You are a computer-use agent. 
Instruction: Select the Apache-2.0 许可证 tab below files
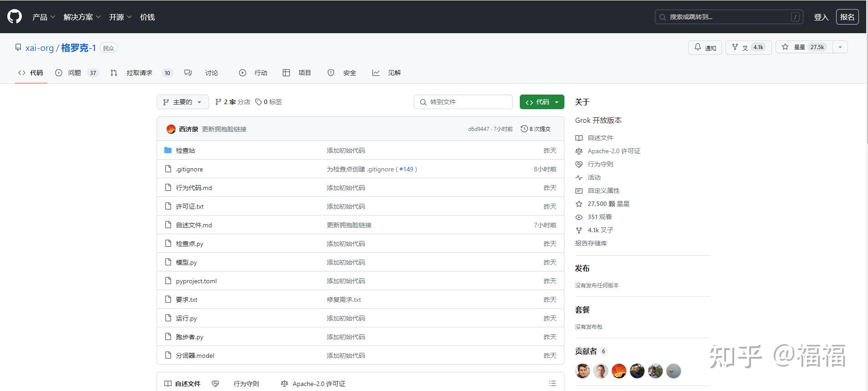pos(313,384)
